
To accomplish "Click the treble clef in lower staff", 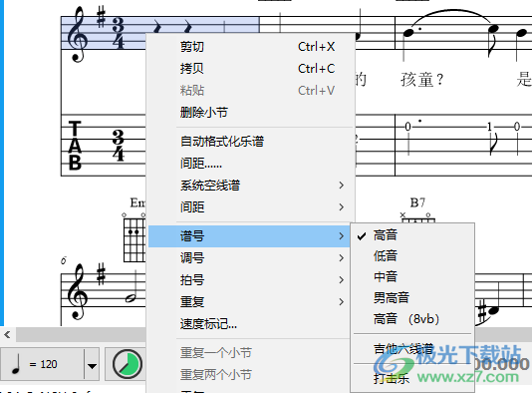I will pos(78,292).
